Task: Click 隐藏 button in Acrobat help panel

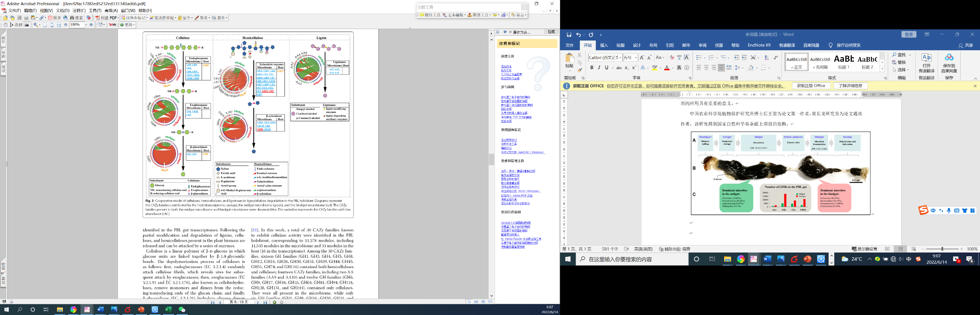Action: [x=551, y=32]
